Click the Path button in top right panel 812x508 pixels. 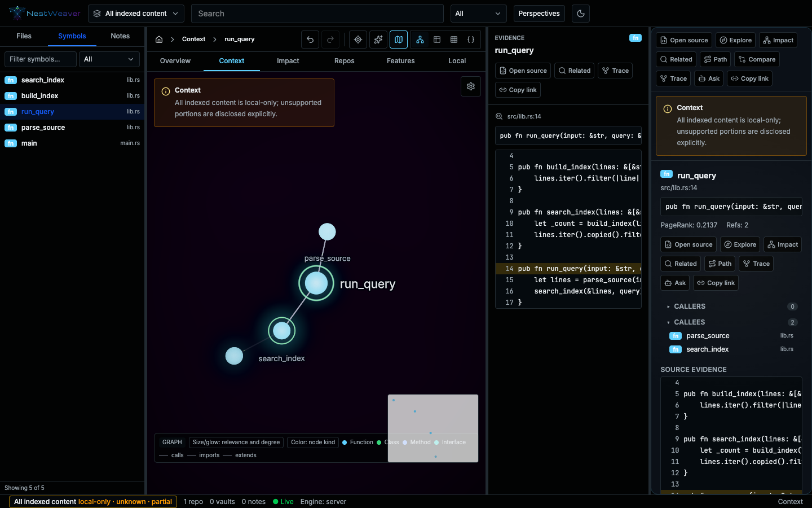716,59
